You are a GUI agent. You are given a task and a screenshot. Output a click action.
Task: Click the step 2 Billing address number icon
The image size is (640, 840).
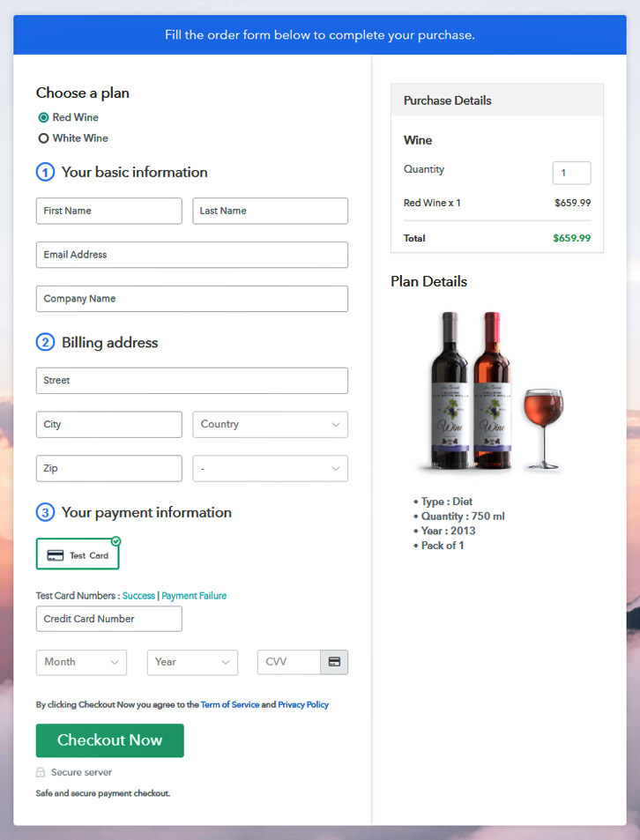(x=45, y=342)
